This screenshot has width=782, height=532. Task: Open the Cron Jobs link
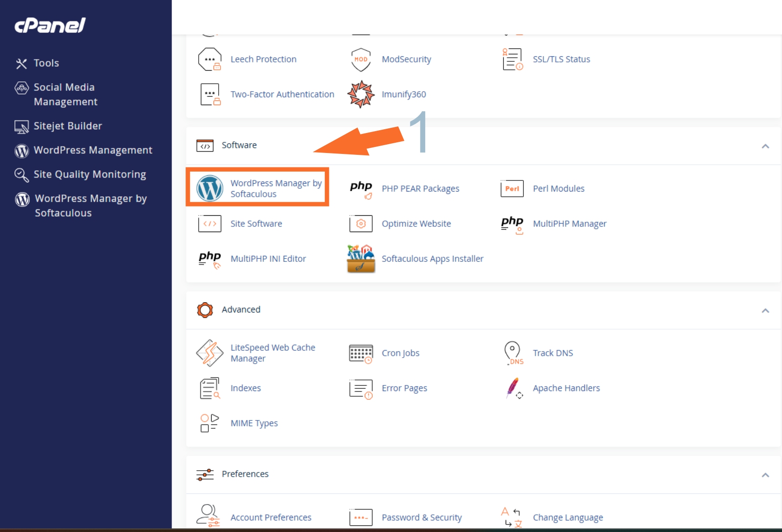pyautogui.click(x=401, y=353)
